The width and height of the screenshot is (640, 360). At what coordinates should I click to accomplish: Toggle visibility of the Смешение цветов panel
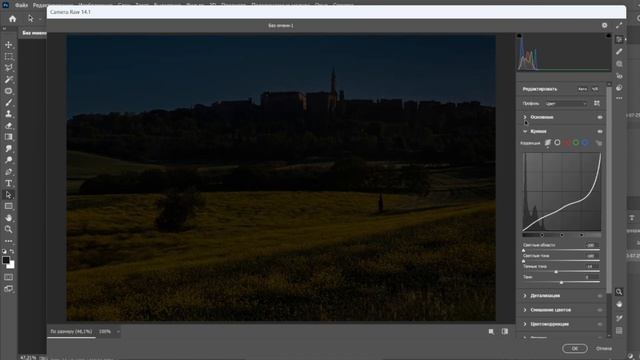click(x=600, y=310)
